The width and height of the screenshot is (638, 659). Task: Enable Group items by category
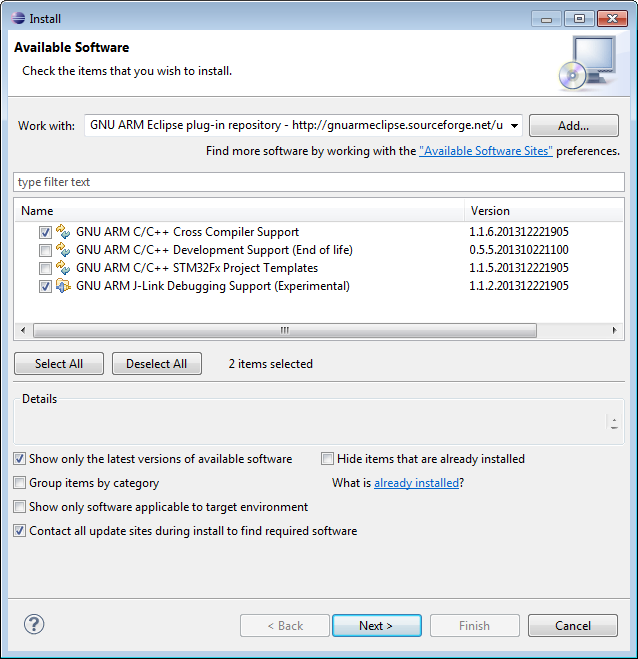coord(21,483)
